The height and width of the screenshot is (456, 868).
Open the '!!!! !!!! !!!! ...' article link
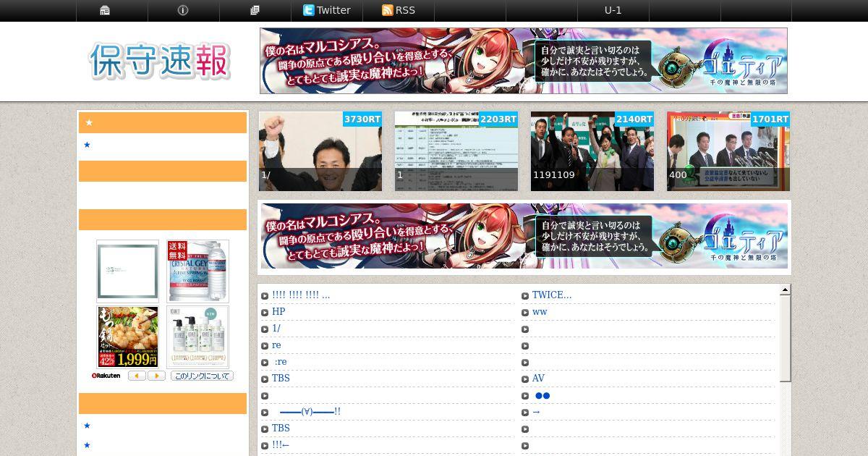point(301,295)
